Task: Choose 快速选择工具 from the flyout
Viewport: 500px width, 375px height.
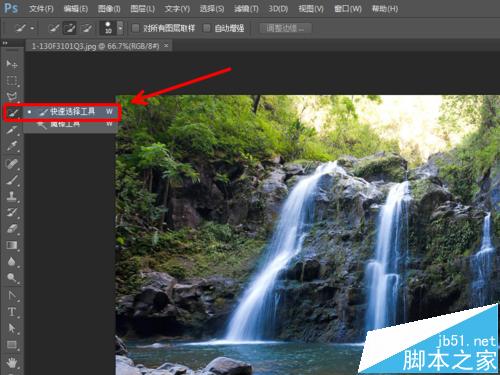Action: coord(70,112)
